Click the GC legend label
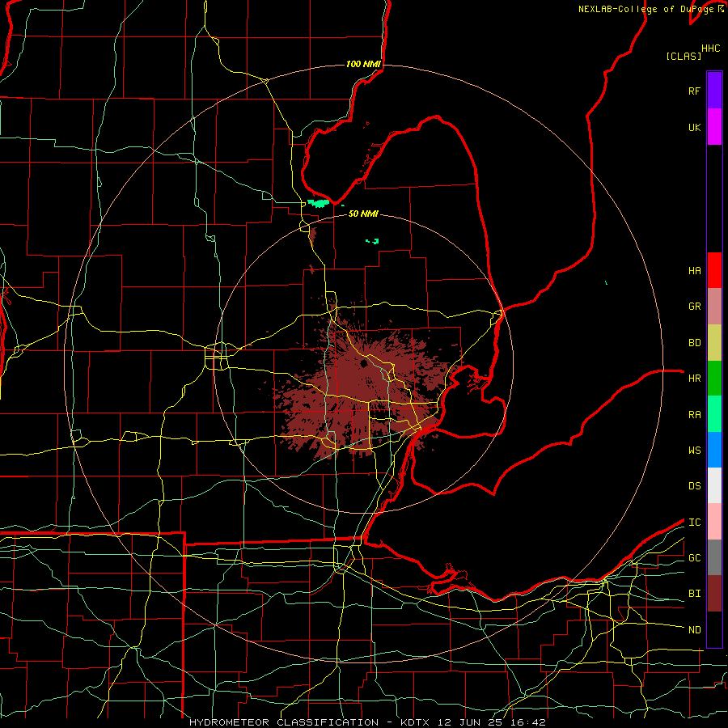Screen dimensions: 728x728 694,558
